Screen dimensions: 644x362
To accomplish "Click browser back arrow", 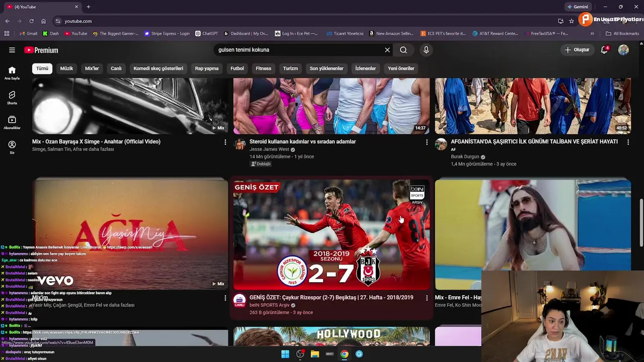I will coord(8,21).
